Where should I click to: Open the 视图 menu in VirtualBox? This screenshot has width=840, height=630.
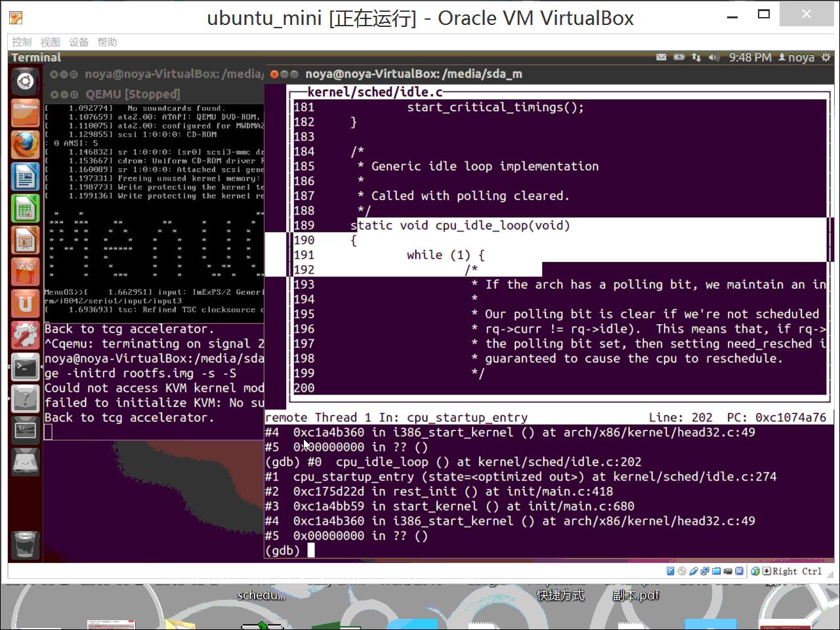pyautogui.click(x=50, y=41)
